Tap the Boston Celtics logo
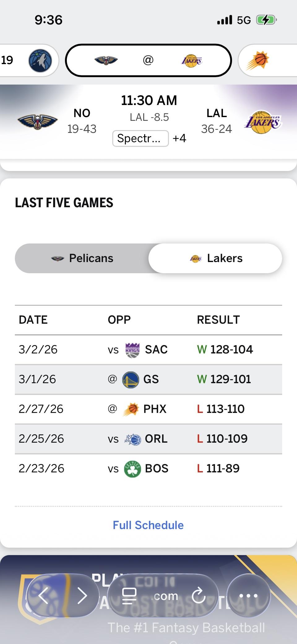 pos(132,469)
